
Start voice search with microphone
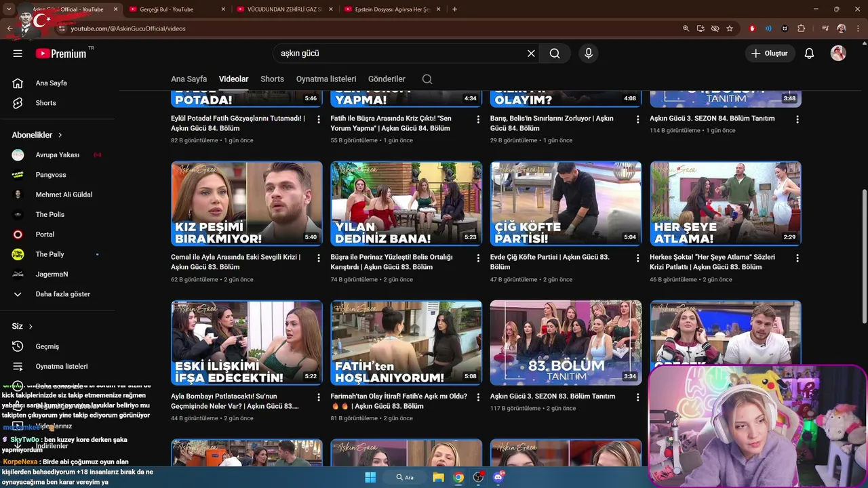click(x=588, y=54)
